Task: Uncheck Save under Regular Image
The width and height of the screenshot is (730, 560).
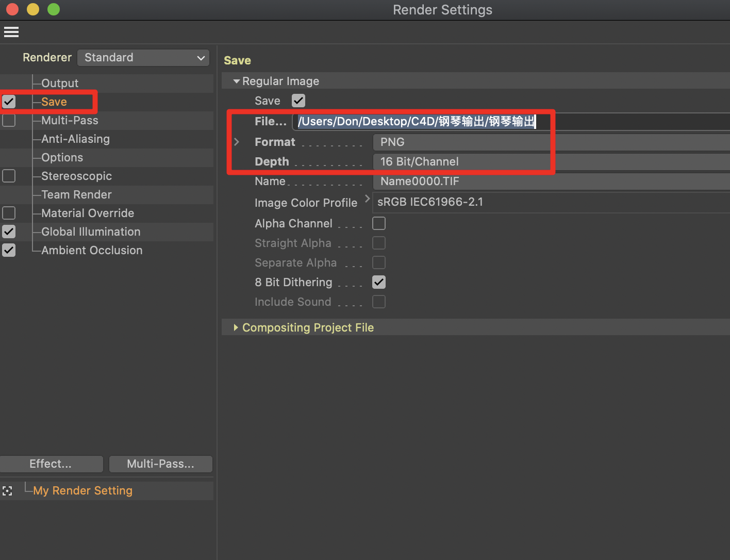Action: (298, 101)
